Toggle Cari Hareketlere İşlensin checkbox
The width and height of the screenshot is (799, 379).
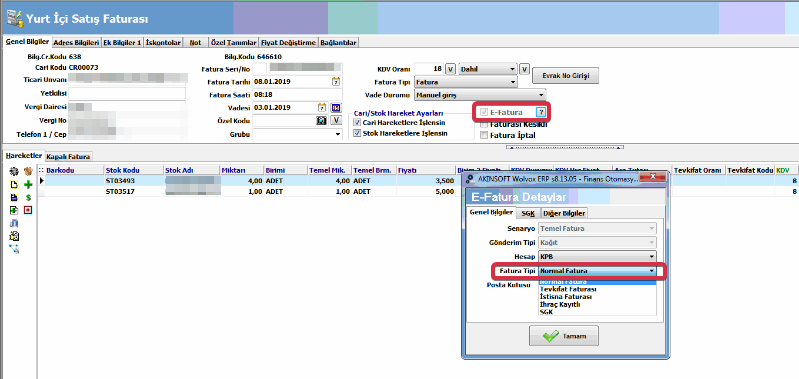(357, 123)
